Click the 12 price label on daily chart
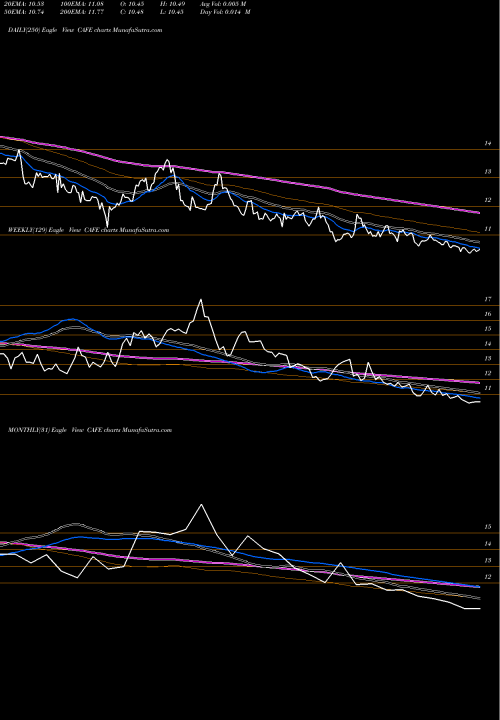This screenshot has height=720, width=500. tap(488, 200)
